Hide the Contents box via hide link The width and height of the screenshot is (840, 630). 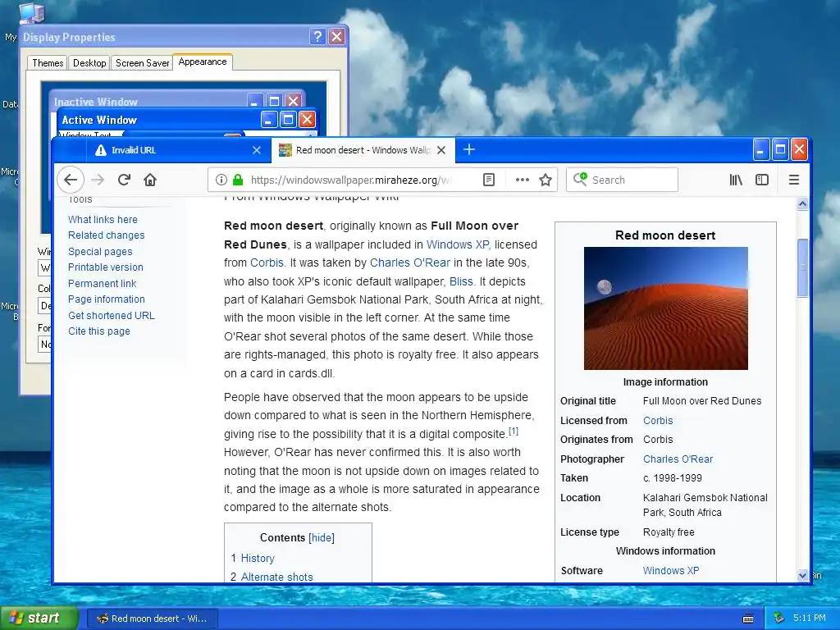tap(322, 537)
